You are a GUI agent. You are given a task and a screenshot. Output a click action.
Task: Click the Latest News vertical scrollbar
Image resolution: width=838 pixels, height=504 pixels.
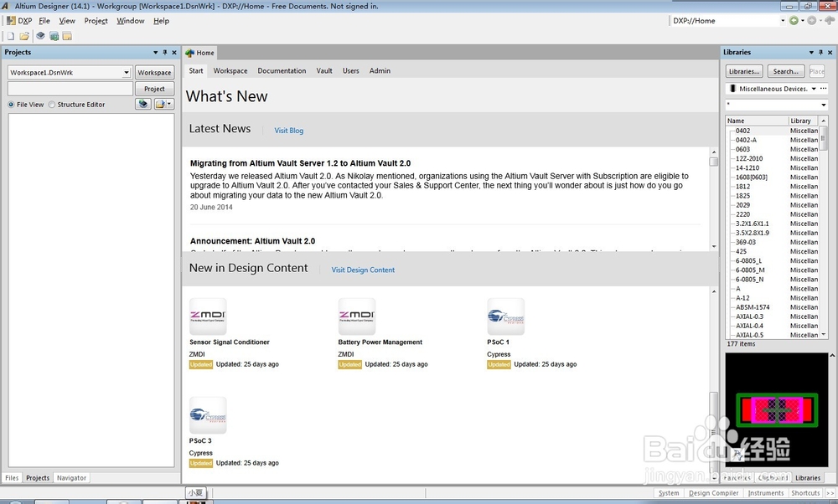(713, 198)
